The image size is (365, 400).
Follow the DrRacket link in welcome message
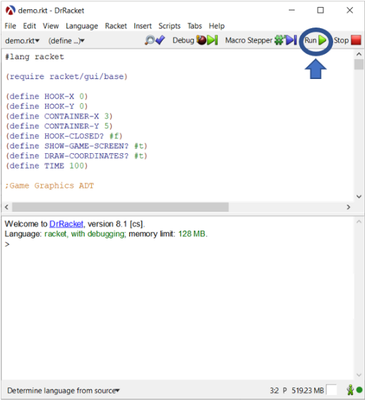click(x=66, y=224)
